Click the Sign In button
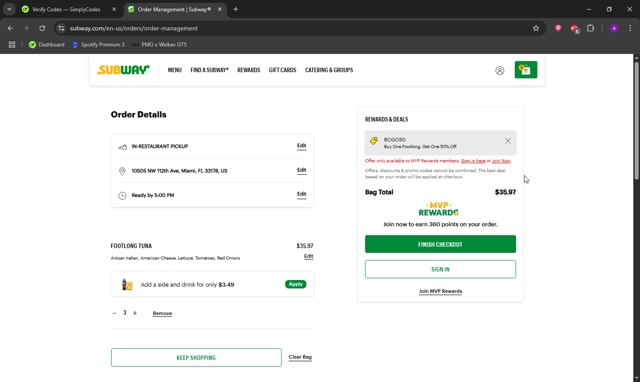The width and height of the screenshot is (640, 382). point(440,269)
